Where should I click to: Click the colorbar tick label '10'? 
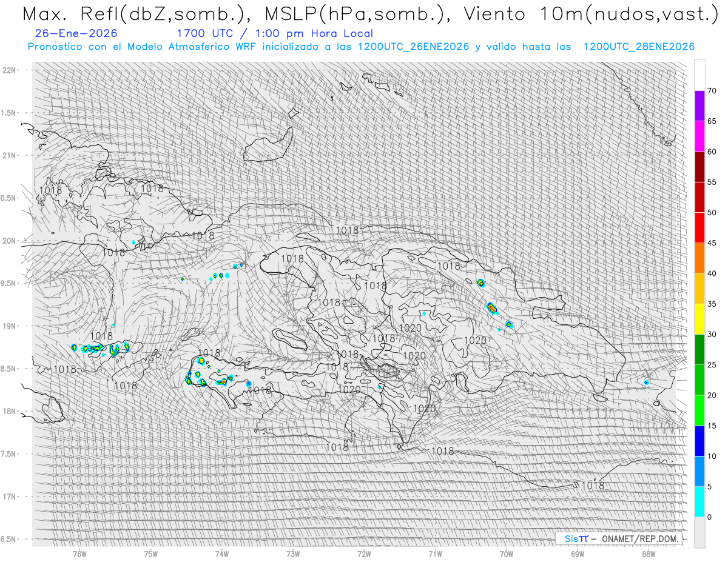pos(712,456)
